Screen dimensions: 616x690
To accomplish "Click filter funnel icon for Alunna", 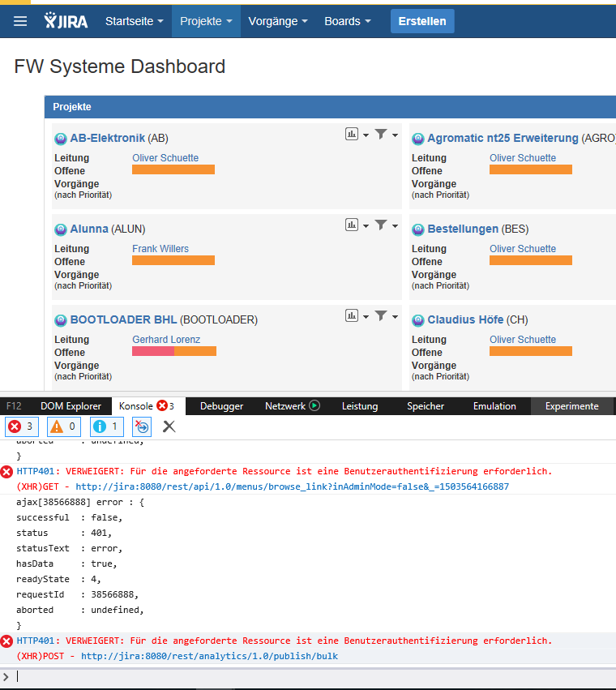I will tap(381, 225).
